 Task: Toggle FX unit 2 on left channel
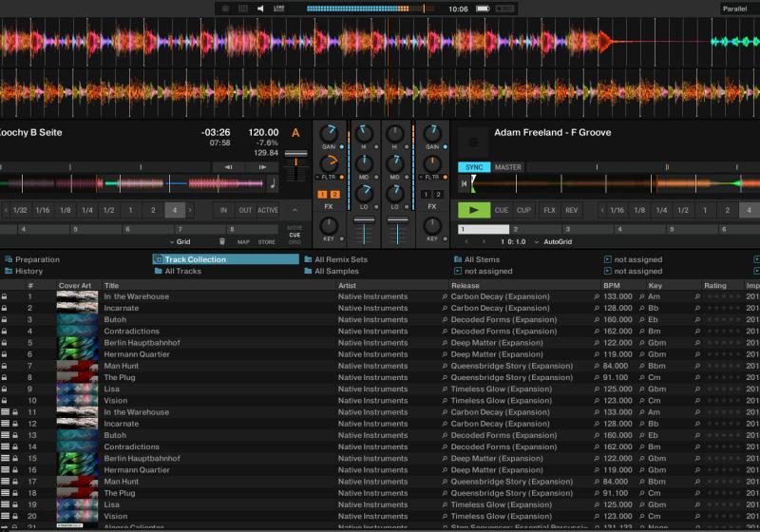pyautogui.click(x=335, y=195)
